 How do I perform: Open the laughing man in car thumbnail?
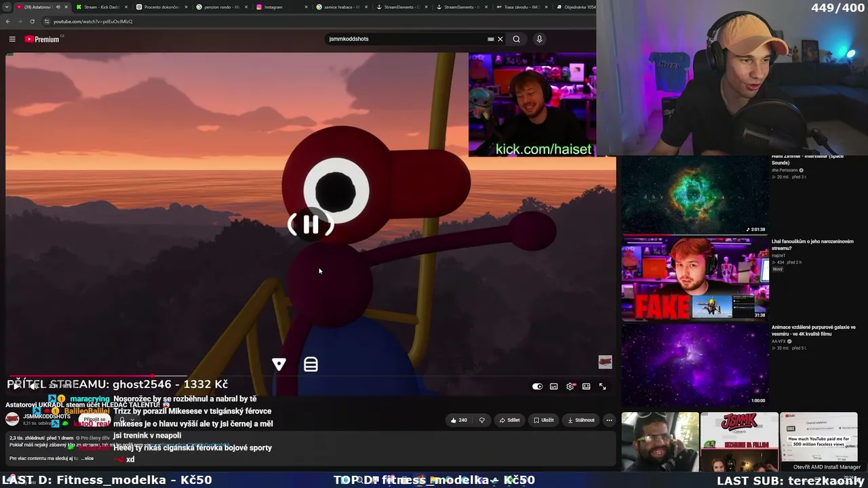(660, 441)
